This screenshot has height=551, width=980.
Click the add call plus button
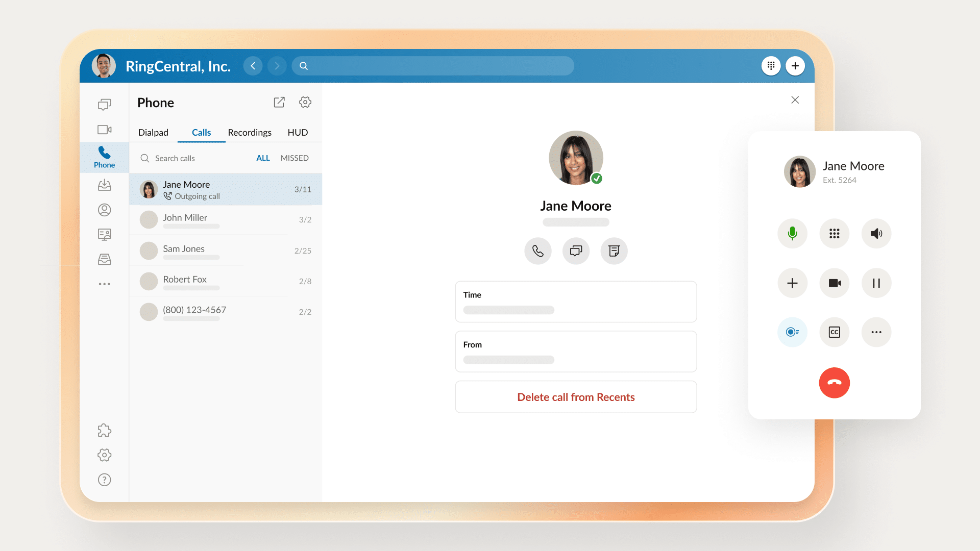[792, 283]
